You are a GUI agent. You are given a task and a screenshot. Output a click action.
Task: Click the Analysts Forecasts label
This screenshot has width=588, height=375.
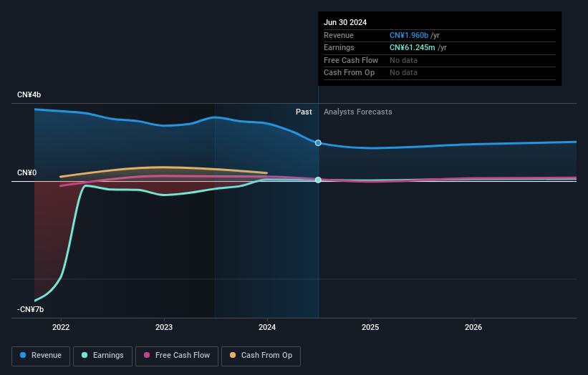pyautogui.click(x=358, y=112)
